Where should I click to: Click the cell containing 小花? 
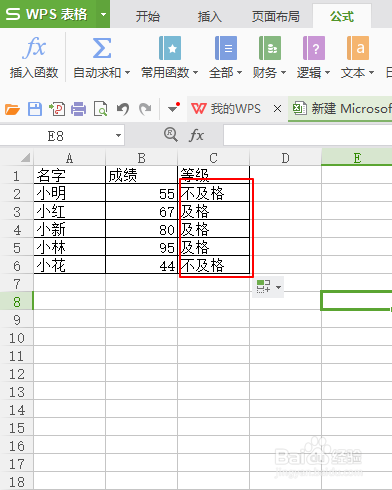[x=69, y=265]
